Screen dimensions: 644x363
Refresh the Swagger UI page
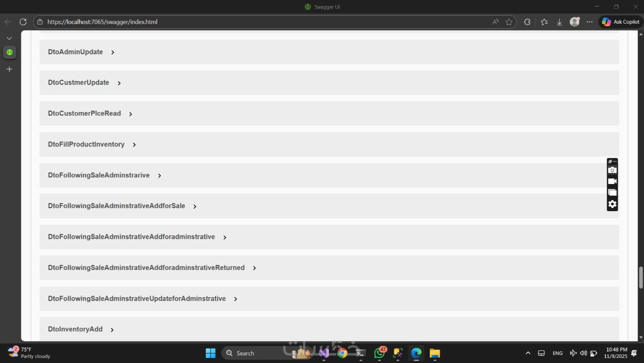point(23,22)
